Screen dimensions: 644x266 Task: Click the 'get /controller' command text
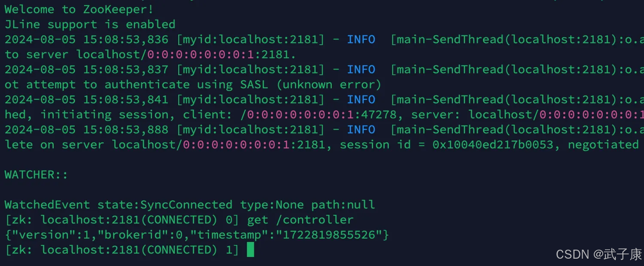point(301,220)
